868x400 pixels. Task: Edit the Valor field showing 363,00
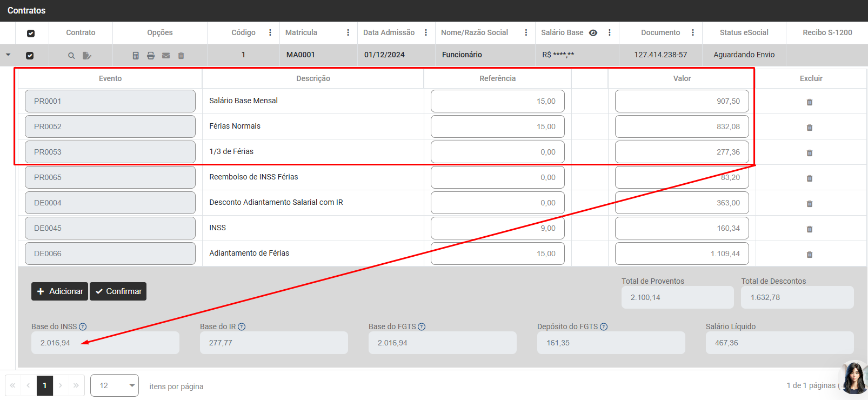pyautogui.click(x=682, y=203)
